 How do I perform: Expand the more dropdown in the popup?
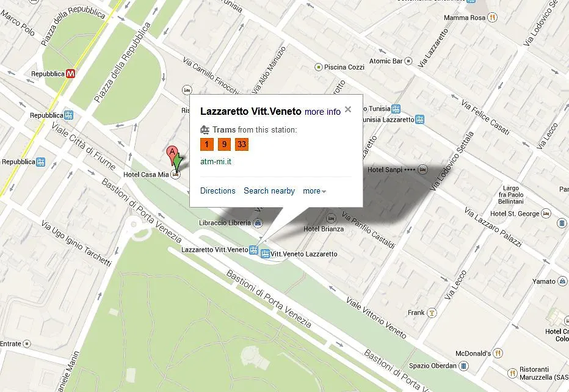tap(314, 191)
